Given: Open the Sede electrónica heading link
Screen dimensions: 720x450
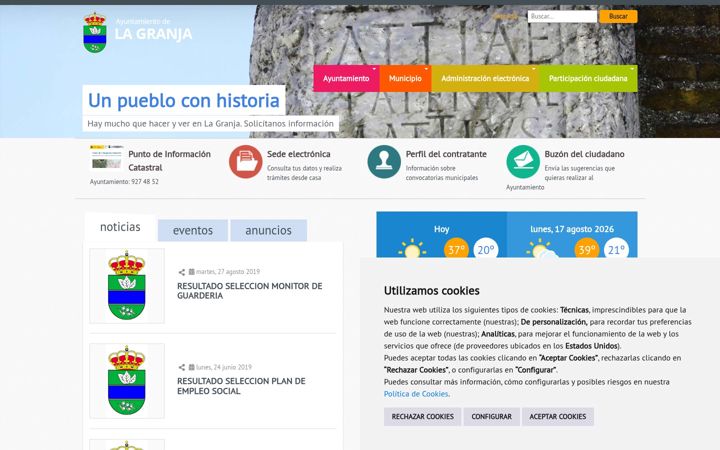Looking at the screenshot, I should click(x=299, y=154).
